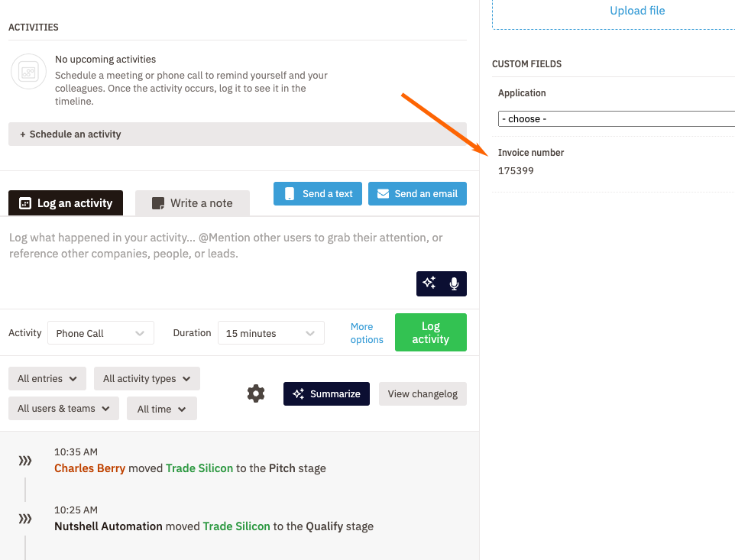Open the Activity type Phone Call dropdown
The image size is (735, 560).
point(100,333)
